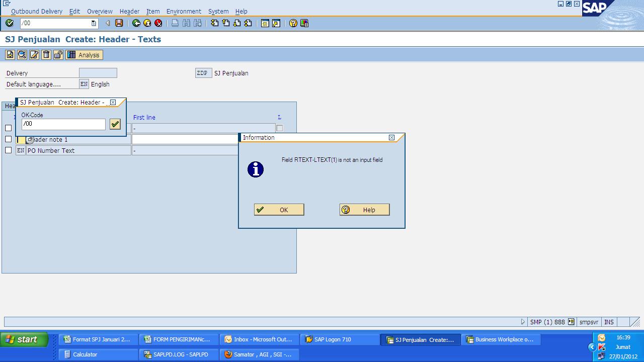Click the green Enter checkmark in the toolbar
Image resolution: width=644 pixels, height=362 pixels.
(10, 23)
